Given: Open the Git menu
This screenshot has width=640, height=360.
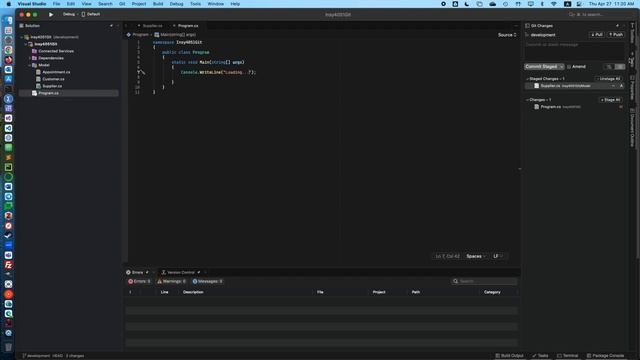Looking at the screenshot, I should pyautogui.click(x=122, y=4).
